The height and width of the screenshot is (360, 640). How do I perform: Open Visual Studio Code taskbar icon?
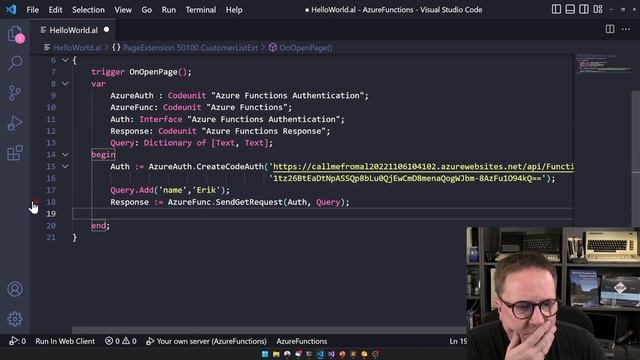(x=320, y=354)
